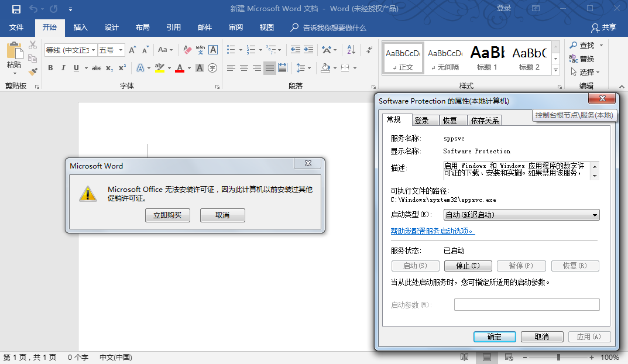This screenshot has width=628, height=364.
Task: Center align the text
Action: [x=244, y=68]
